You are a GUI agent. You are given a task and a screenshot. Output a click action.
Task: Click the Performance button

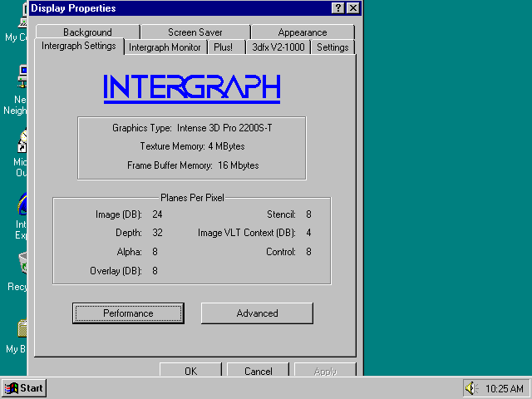coord(128,313)
